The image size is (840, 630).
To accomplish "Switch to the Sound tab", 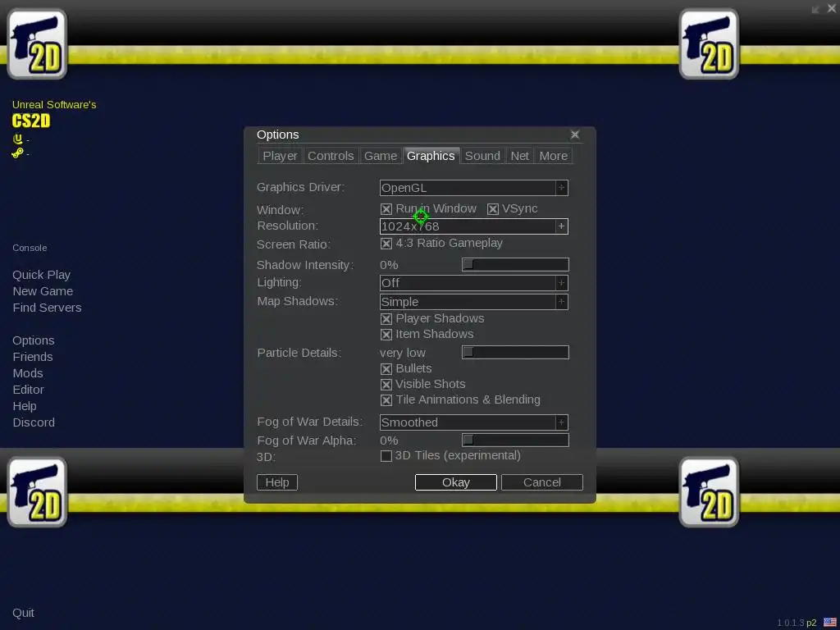I will pyautogui.click(x=482, y=156).
